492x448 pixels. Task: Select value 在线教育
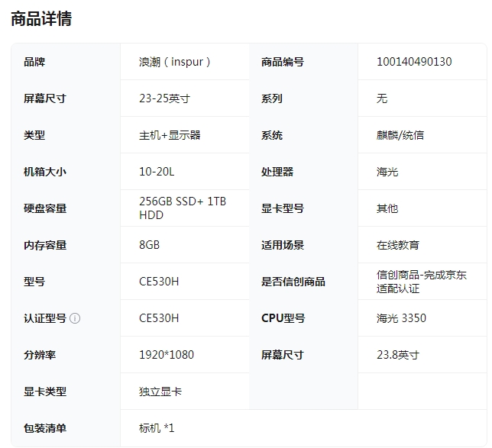point(398,245)
